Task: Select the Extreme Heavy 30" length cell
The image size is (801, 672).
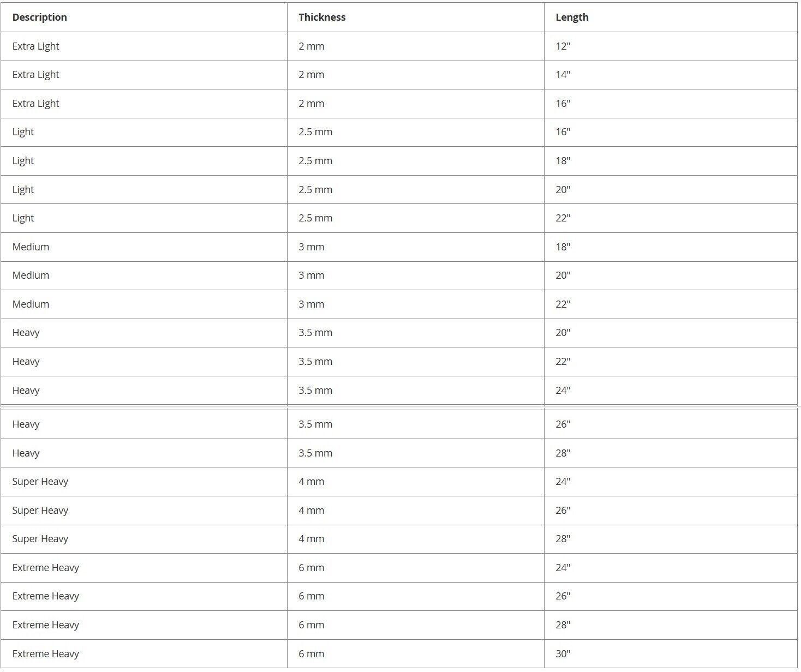Action: click(671, 654)
